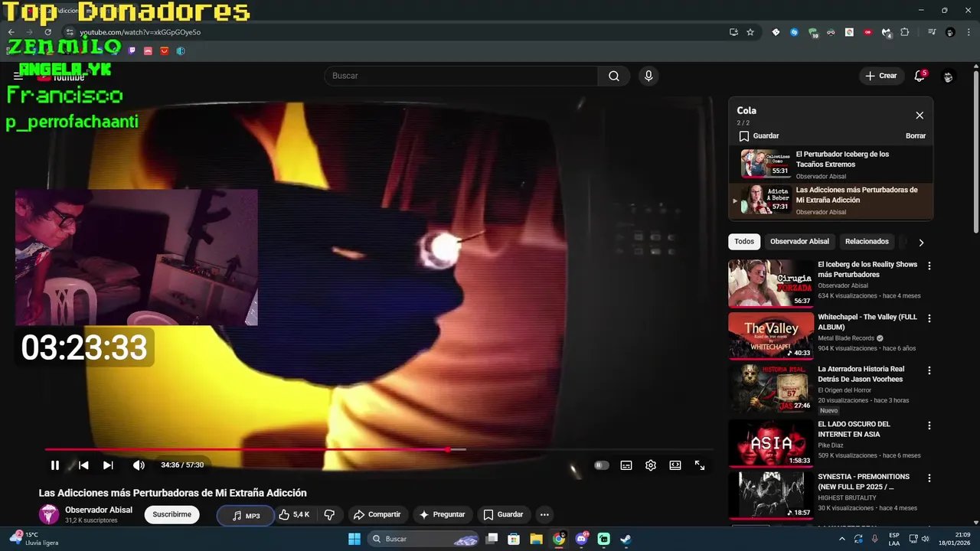
Task: Switch to theater mode view
Action: tap(675, 465)
